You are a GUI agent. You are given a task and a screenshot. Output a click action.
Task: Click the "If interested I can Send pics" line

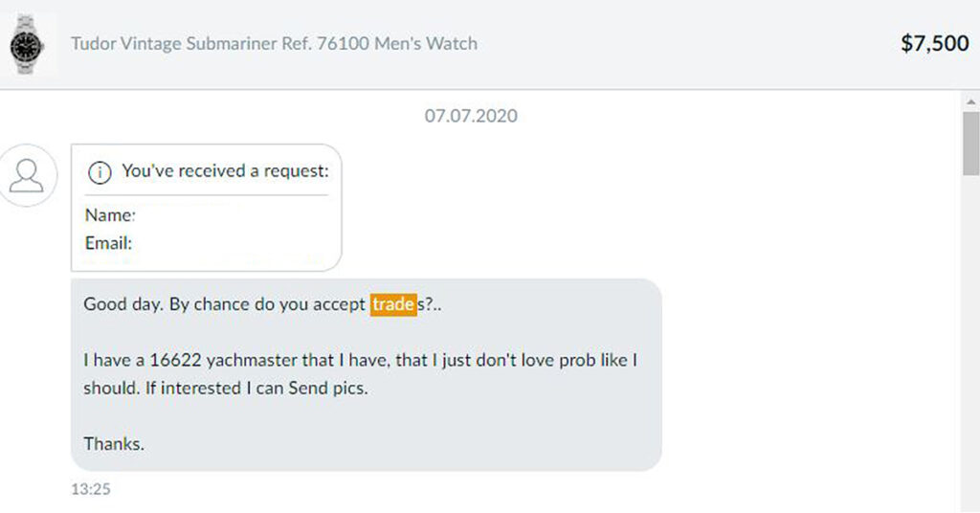click(x=256, y=388)
